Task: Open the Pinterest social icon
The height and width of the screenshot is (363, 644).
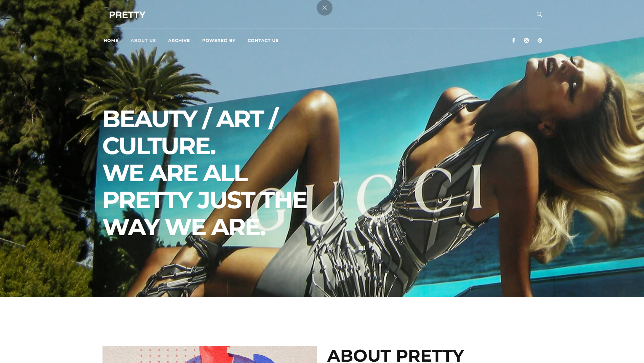Action: point(540,40)
